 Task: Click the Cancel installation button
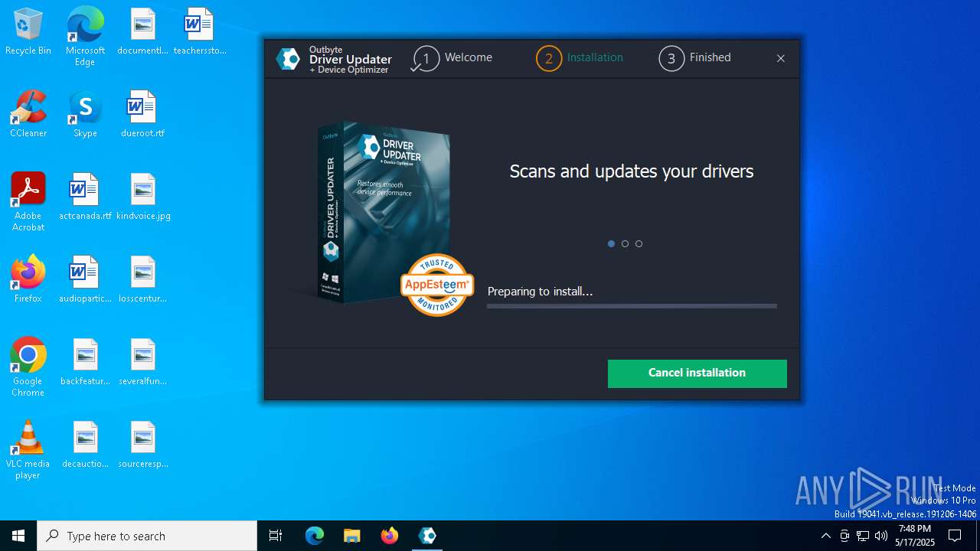click(697, 373)
